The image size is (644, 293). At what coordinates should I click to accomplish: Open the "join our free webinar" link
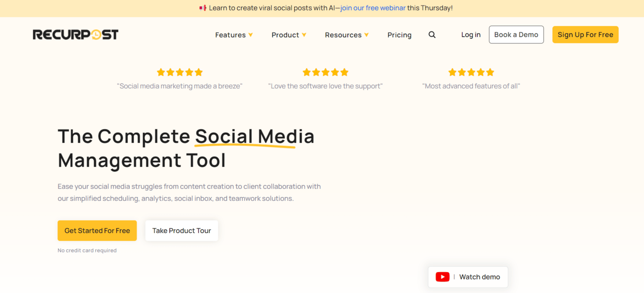(373, 8)
